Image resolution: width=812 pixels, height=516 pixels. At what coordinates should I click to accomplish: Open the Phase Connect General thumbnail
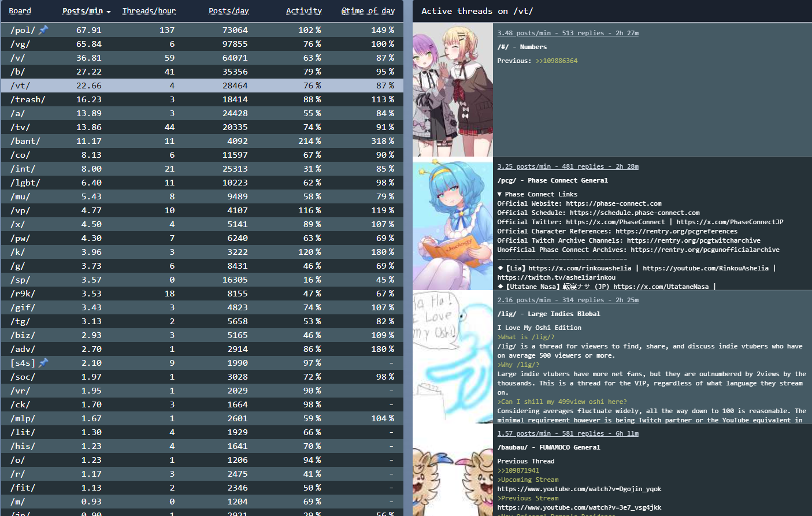pos(453,223)
